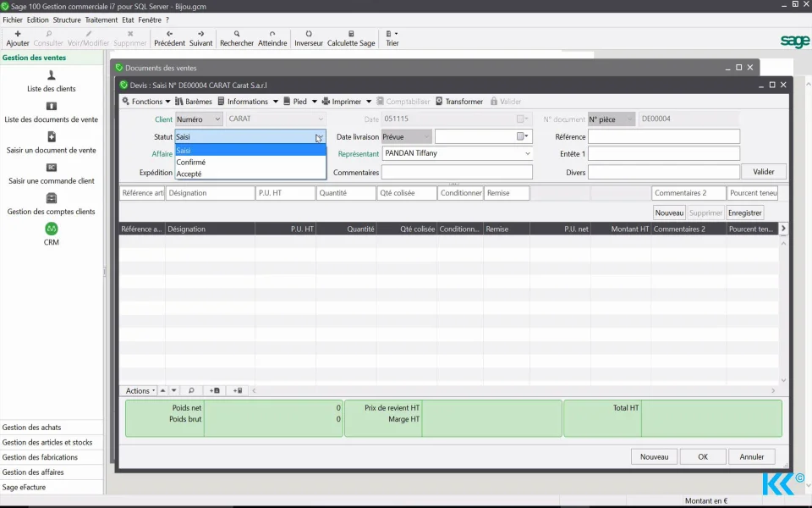Expand the Imprimer dropdown arrow
Screen dimensions: 812x508
pos(369,102)
